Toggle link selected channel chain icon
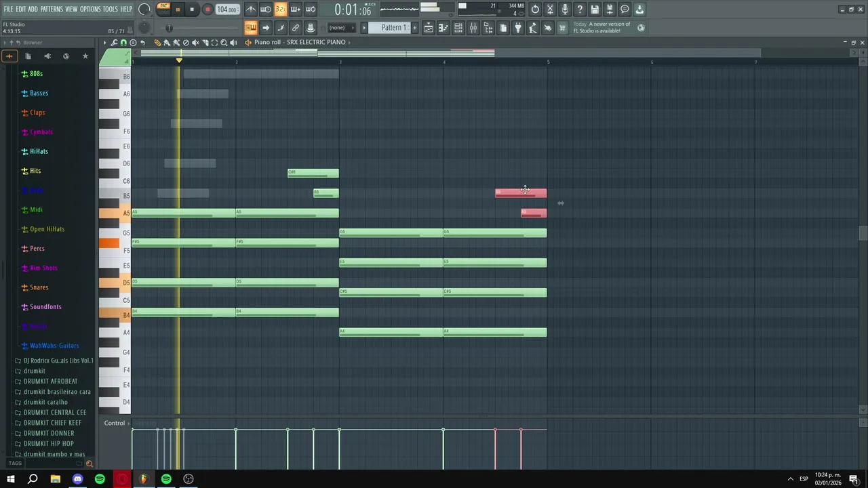The width and height of the screenshot is (868, 488). pos(295,28)
